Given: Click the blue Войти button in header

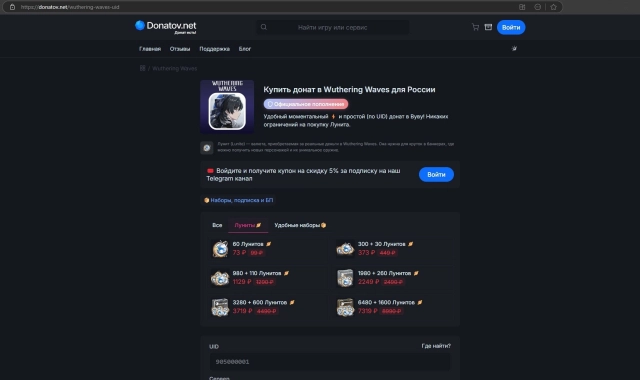Looking at the screenshot, I should (511, 27).
